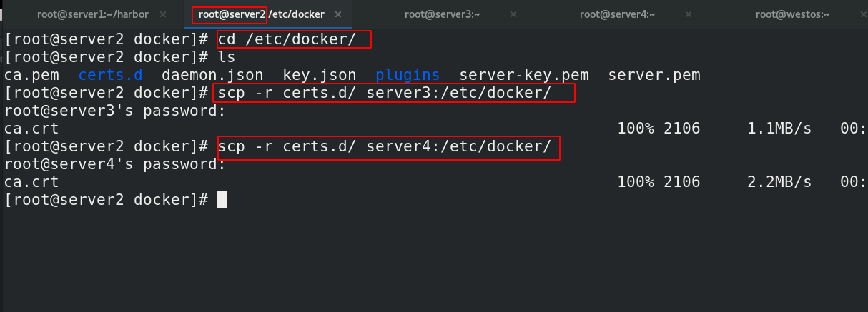The height and width of the screenshot is (312, 868).
Task: Click the server-key.pem filename
Action: point(523,75)
